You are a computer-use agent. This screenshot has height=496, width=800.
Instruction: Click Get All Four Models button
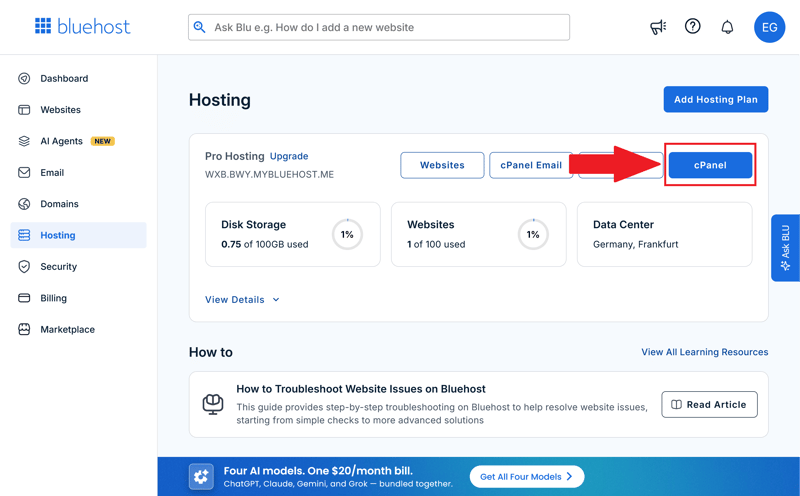point(527,477)
